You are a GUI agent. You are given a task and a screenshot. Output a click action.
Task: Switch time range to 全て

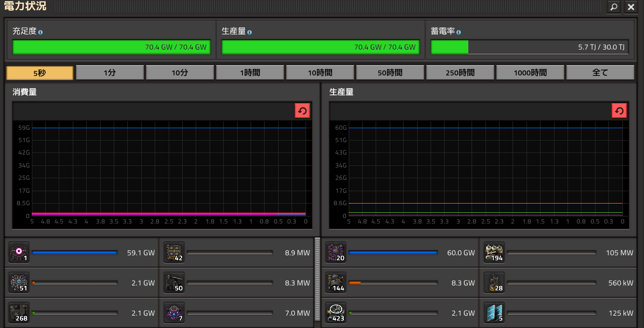tap(600, 73)
